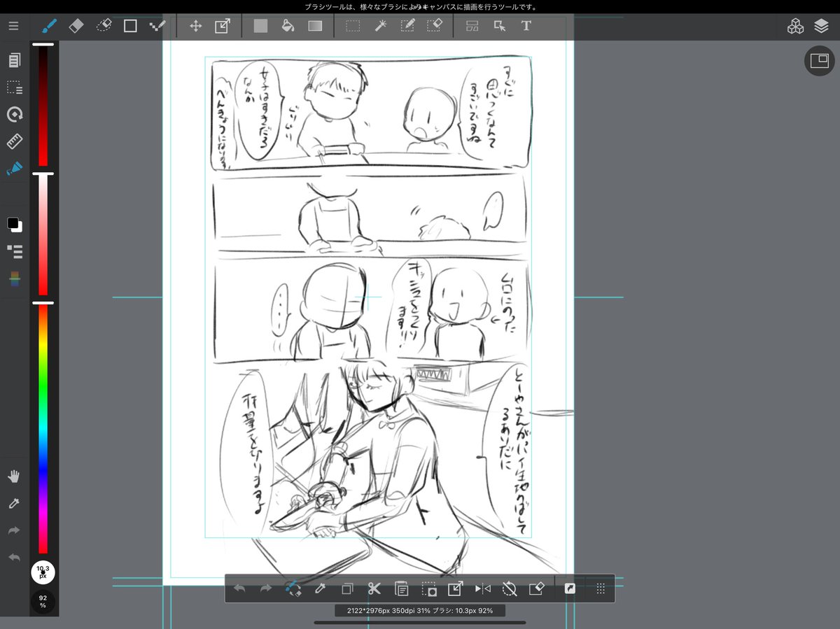Image resolution: width=840 pixels, height=629 pixels.
Task: Open the 92% opacity circle
Action: pos(43,601)
